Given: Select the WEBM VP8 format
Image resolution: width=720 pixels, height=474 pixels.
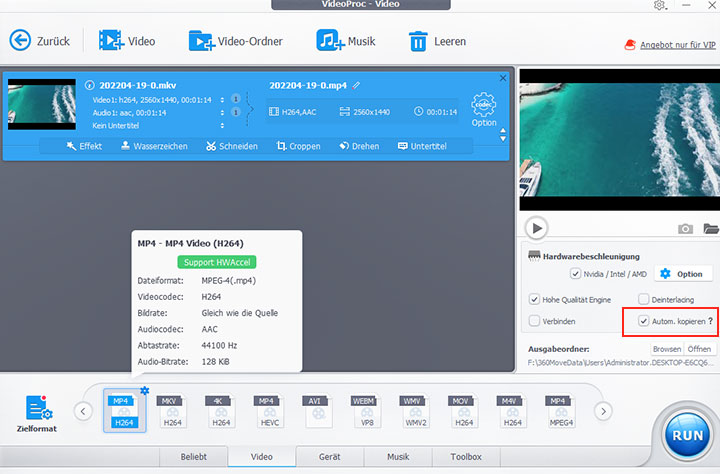Looking at the screenshot, I should coord(366,411).
